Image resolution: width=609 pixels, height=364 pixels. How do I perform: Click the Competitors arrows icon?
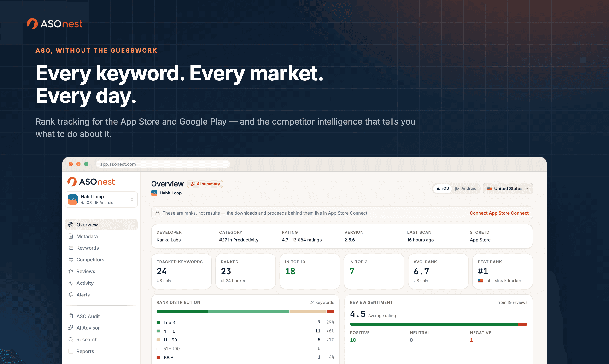pos(71,260)
